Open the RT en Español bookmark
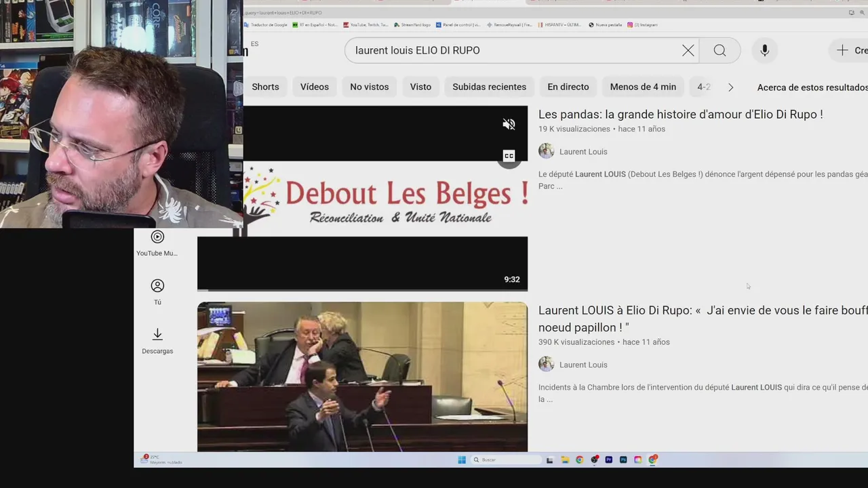 (x=315, y=24)
